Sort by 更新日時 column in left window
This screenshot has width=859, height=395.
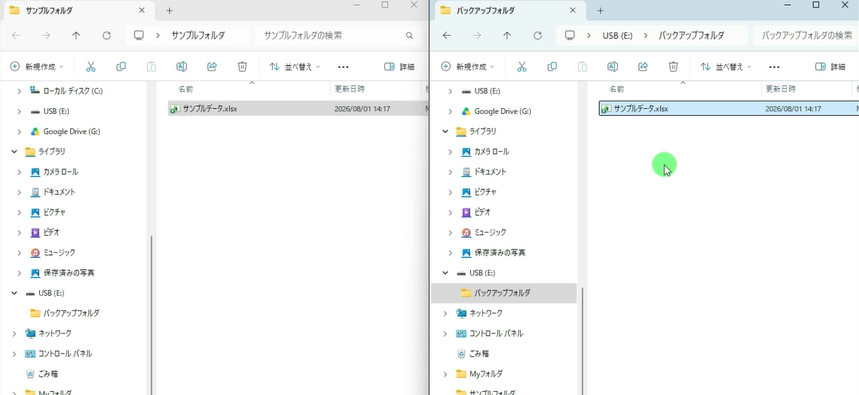[350, 89]
